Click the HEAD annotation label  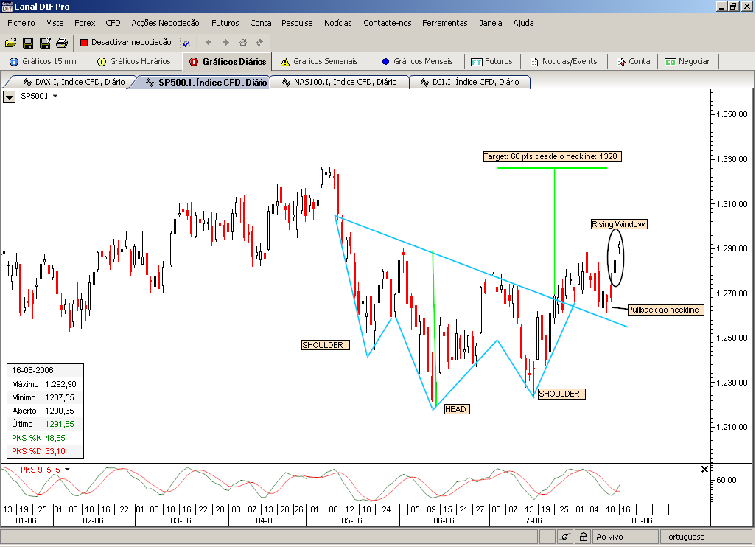point(456,409)
